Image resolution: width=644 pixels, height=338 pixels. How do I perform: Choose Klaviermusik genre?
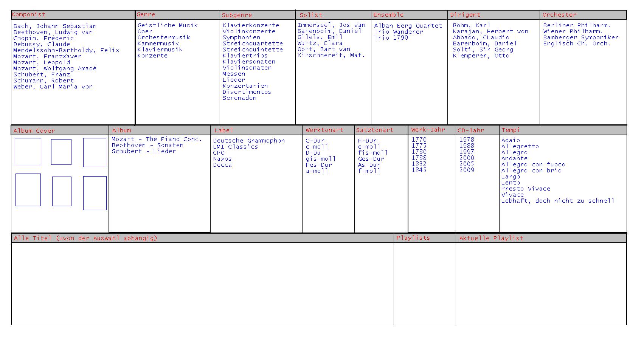[160, 50]
